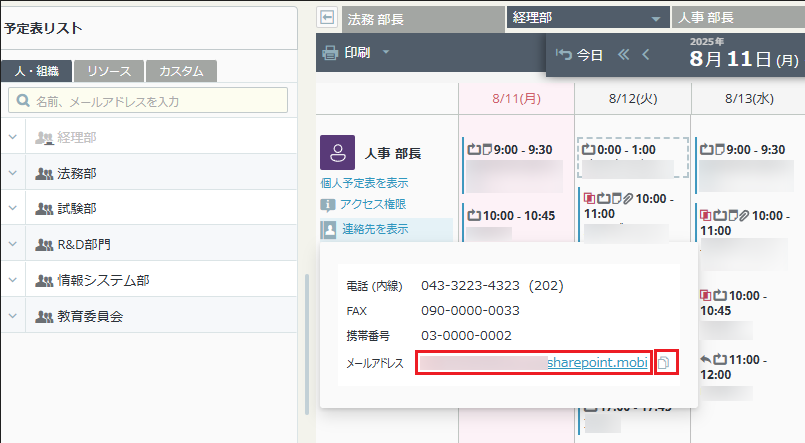Click the 教育委員会 group people icon
This screenshot has width=805, height=443.
tap(44, 317)
